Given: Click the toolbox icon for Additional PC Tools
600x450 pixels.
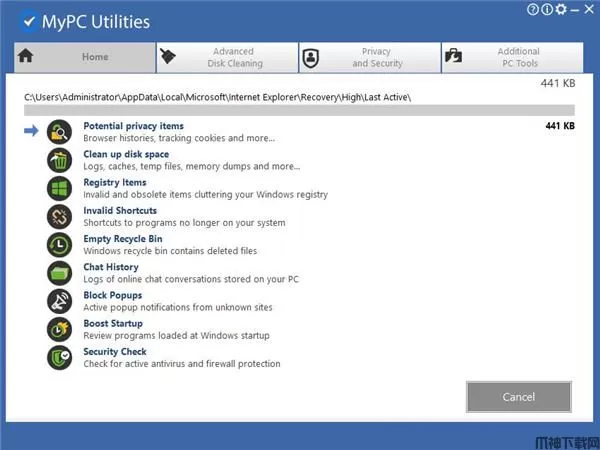Looking at the screenshot, I should (x=453, y=56).
